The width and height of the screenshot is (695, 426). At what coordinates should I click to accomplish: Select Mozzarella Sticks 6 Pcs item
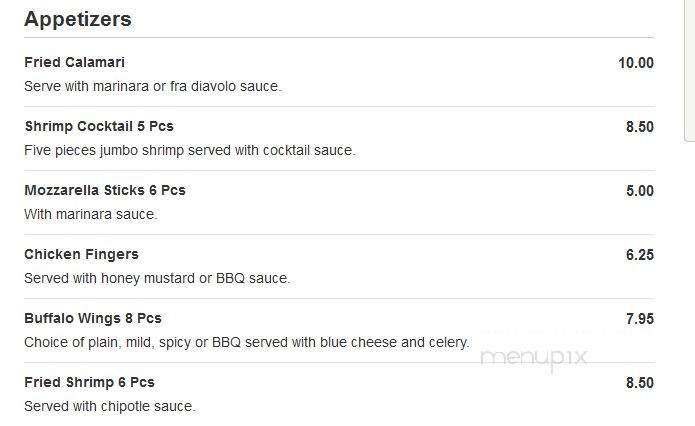[x=105, y=190]
